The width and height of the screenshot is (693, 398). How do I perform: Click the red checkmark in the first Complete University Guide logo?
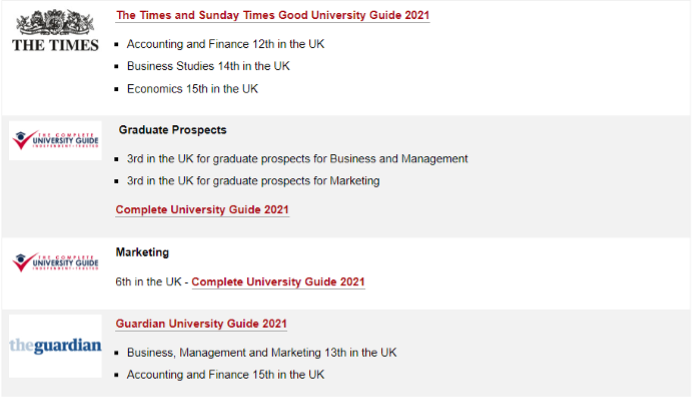(22, 140)
